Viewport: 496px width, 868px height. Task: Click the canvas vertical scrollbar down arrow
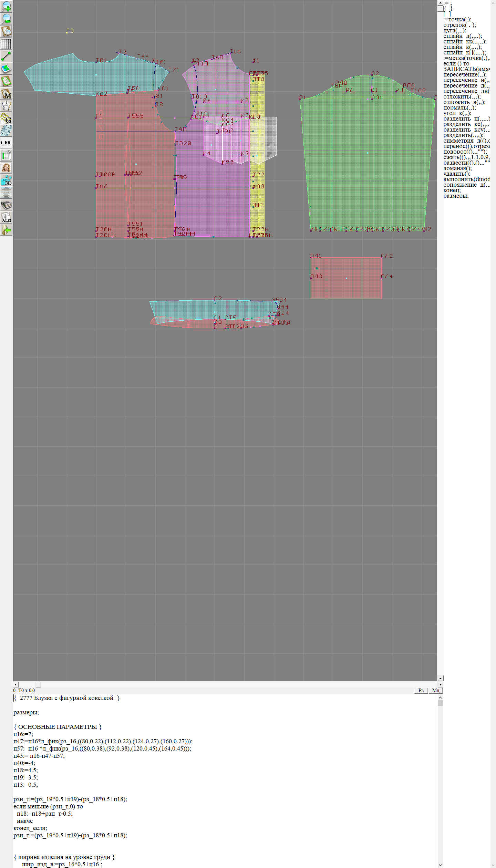pyautogui.click(x=440, y=678)
